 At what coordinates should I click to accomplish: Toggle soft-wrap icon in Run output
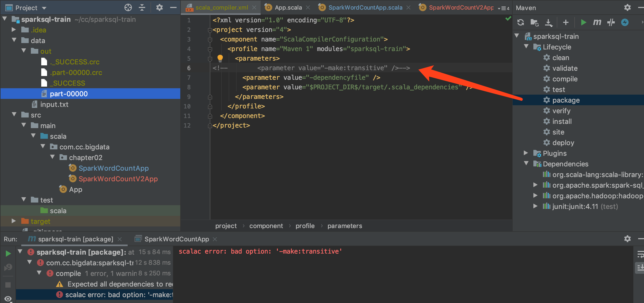click(640, 254)
